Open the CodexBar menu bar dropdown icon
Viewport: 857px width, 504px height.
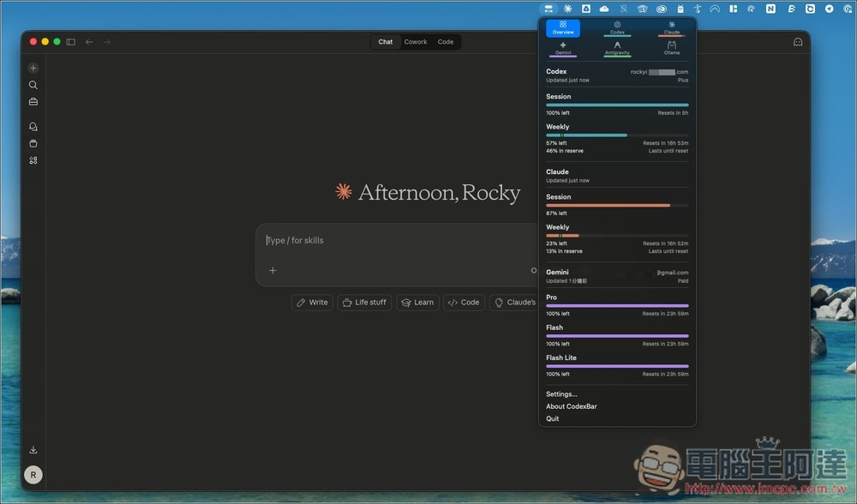pyautogui.click(x=549, y=9)
